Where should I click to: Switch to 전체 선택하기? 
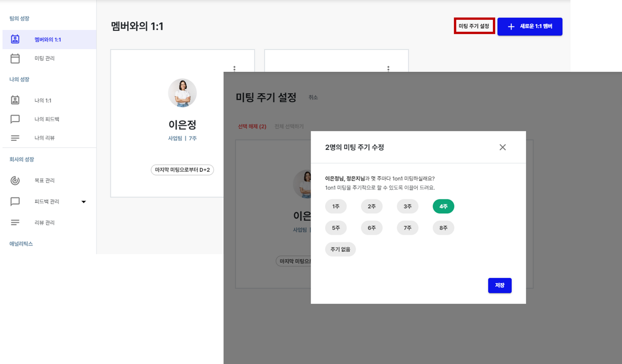[289, 126]
